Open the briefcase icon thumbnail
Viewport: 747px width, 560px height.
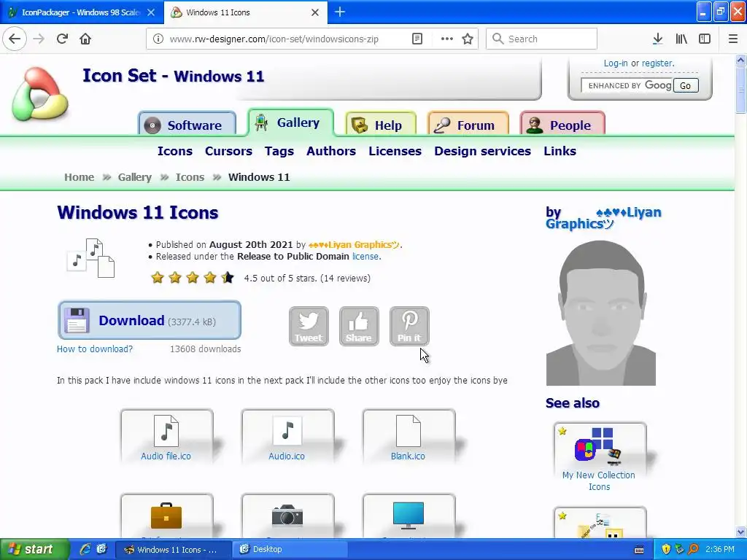(167, 516)
